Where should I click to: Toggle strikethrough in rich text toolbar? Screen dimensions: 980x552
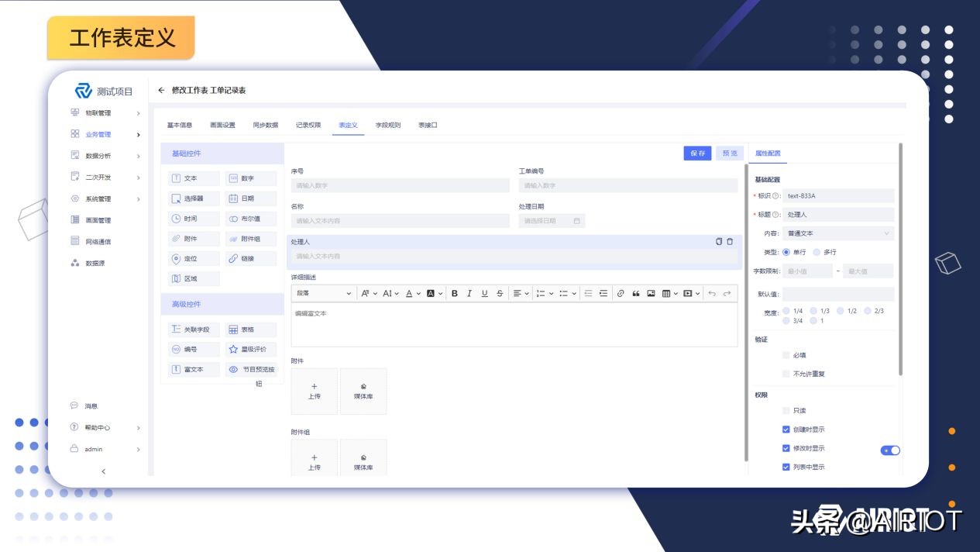click(500, 293)
